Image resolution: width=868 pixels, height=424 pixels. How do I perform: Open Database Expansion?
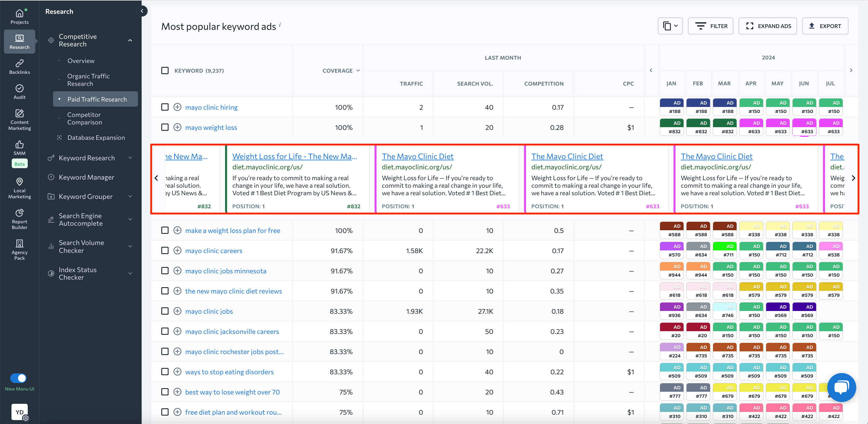tap(96, 137)
